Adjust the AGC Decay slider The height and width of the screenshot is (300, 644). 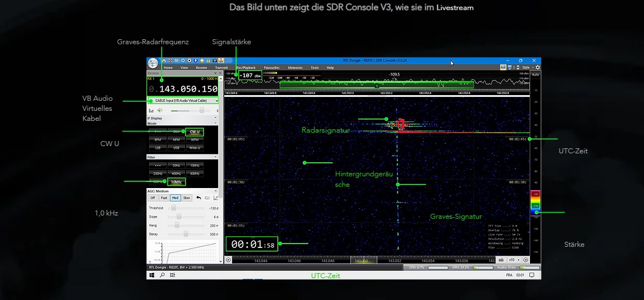[186, 235]
